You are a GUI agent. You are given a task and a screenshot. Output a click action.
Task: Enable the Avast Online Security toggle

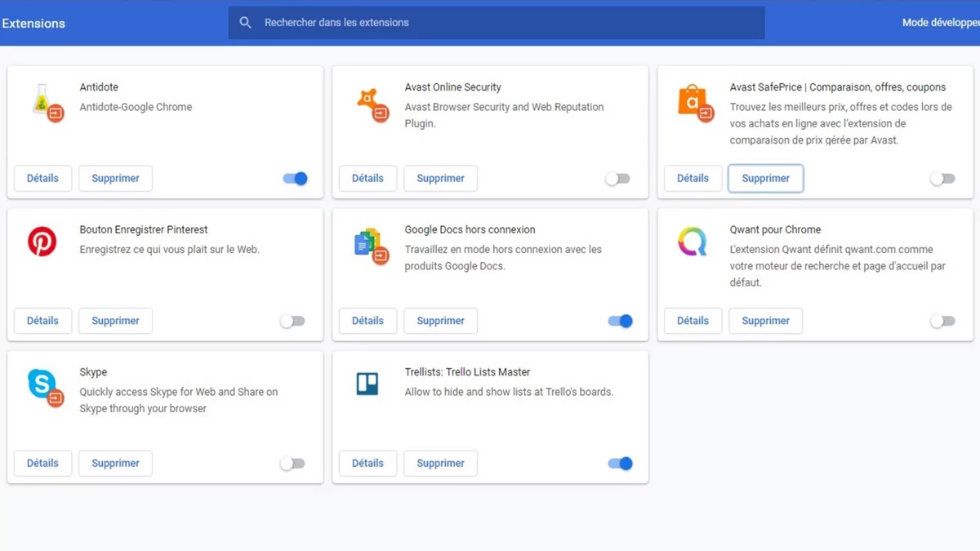pos(617,179)
